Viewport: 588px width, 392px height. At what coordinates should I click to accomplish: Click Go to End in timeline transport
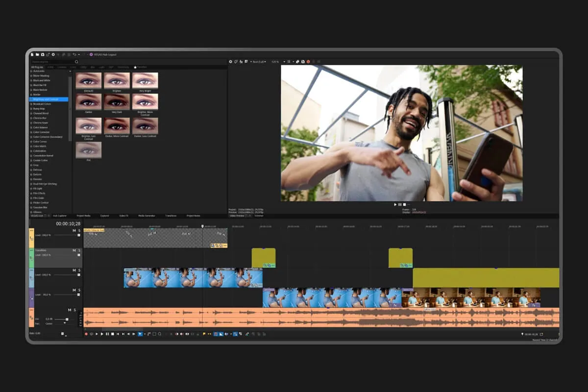[x=123, y=334]
